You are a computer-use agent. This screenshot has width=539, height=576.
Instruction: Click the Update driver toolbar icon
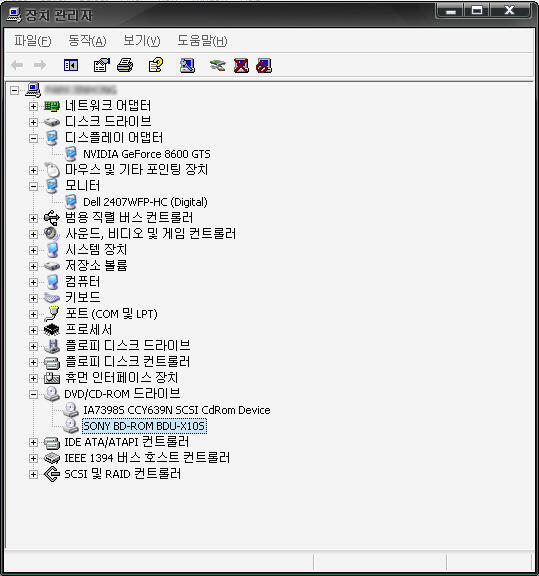point(218,65)
